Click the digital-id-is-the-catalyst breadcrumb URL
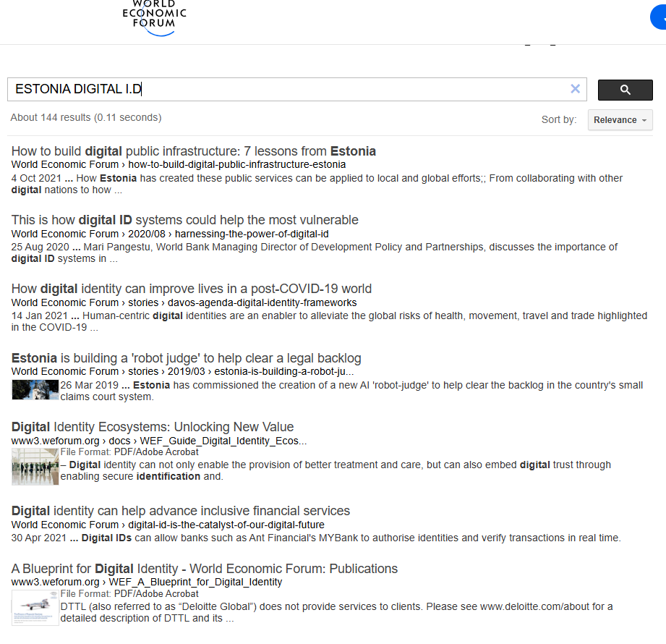 pos(226,525)
